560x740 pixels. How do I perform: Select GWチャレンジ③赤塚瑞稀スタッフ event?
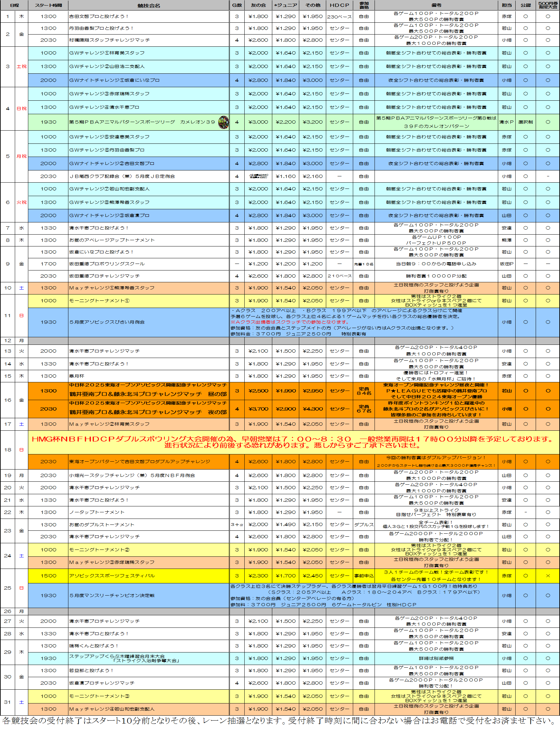point(109,94)
